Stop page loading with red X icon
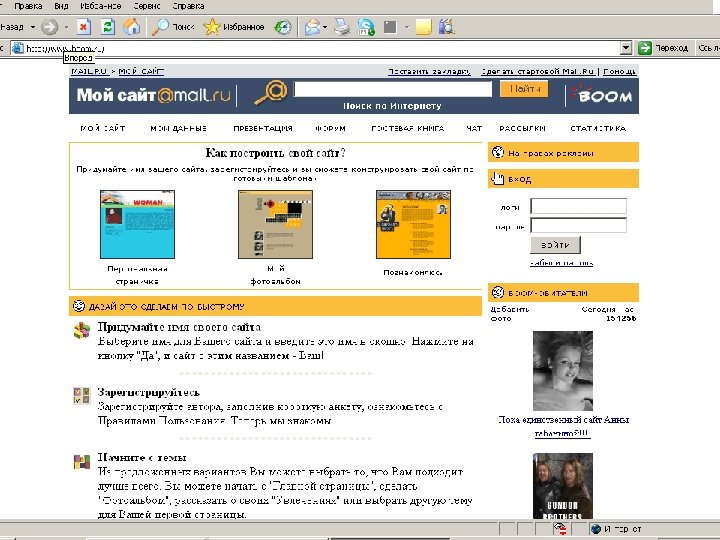Image resolution: width=720 pixels, height=540 pixels. coord(83,27)
